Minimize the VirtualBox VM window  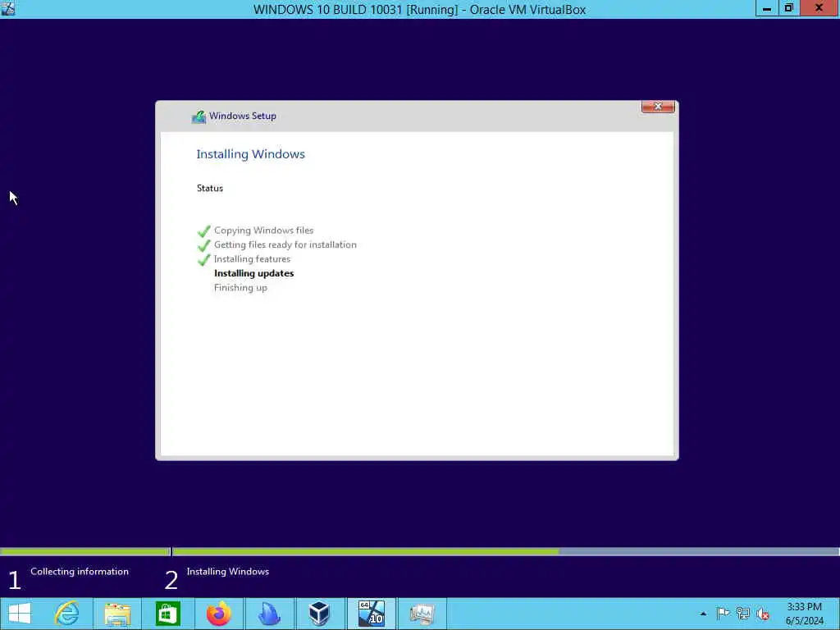click(767, 8)
